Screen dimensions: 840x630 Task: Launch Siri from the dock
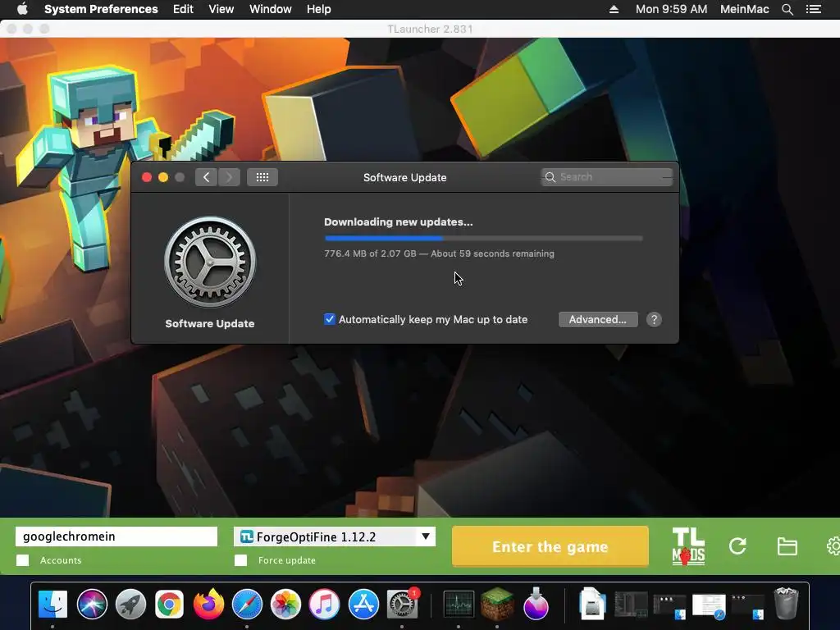[x=92, y=605]
